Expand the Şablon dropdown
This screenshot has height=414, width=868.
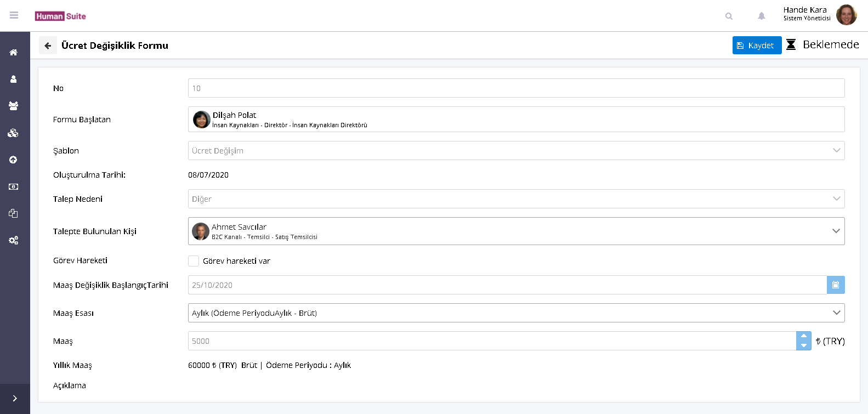[836, 151]
